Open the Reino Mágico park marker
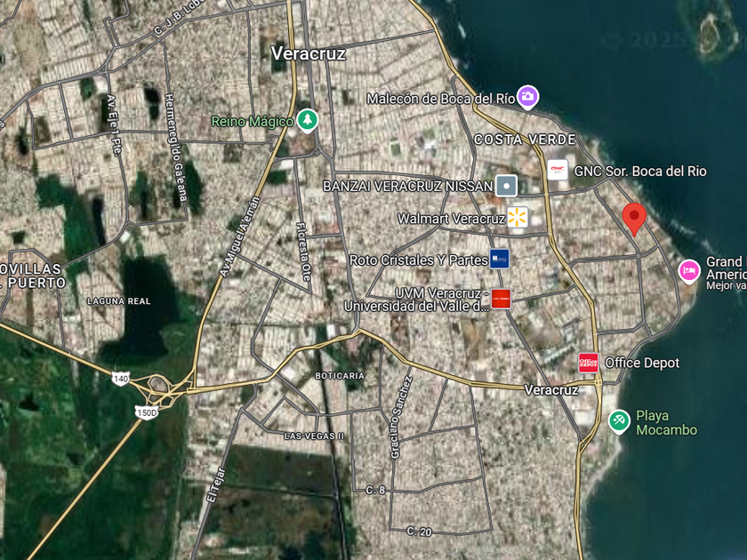747x560 pixels. 308,121
